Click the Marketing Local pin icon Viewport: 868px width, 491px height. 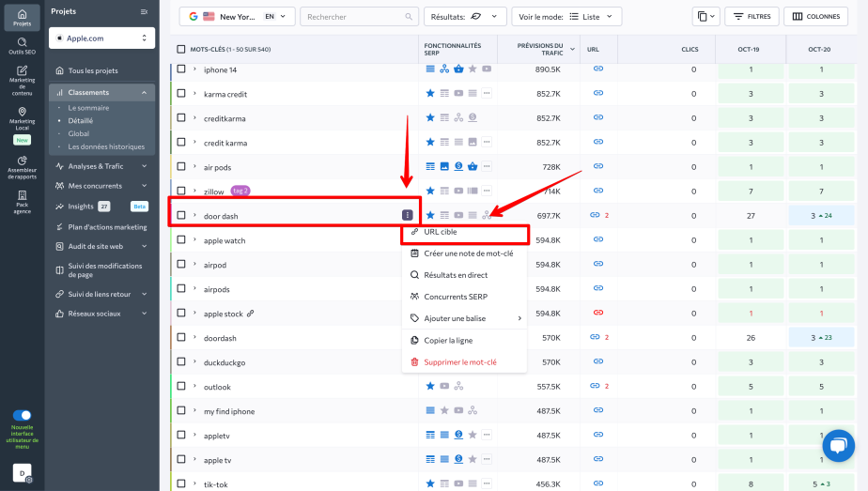22,113
